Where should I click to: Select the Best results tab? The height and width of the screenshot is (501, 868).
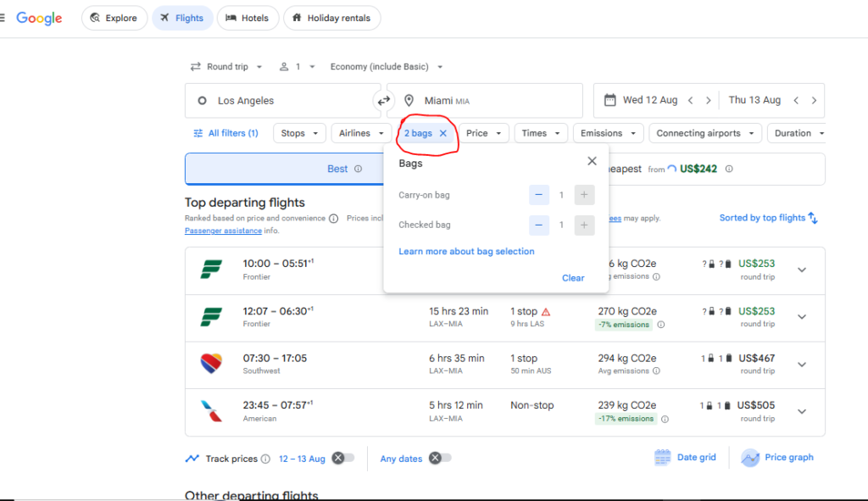285,169
